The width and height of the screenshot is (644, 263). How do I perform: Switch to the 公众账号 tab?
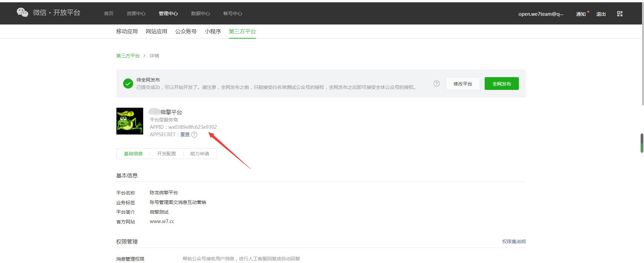[186, 31]
